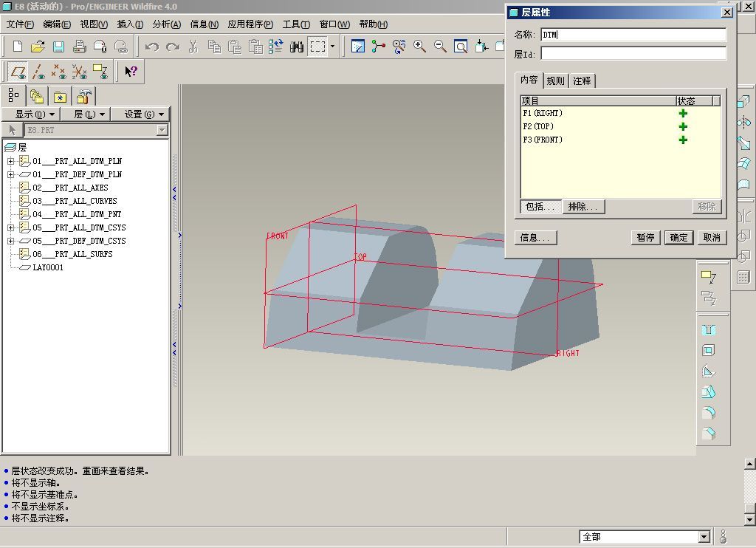Toggle datum point display
The width and height of the screenshot is (756, 548).
pos(59,72)
